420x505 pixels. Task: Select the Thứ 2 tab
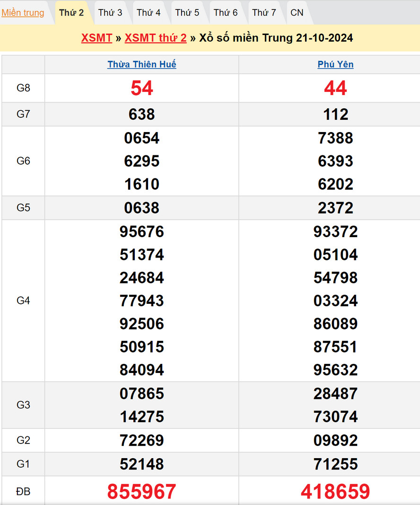[71, 13]
